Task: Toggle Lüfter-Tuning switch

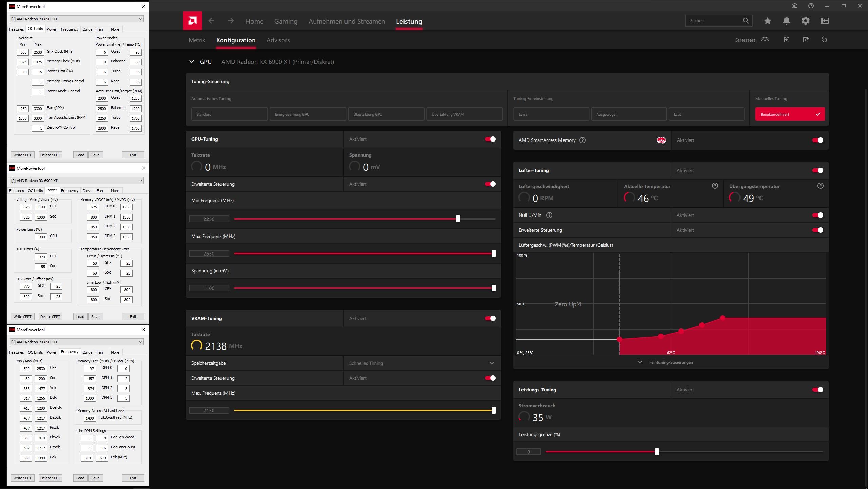Action: tap(818, 170)
